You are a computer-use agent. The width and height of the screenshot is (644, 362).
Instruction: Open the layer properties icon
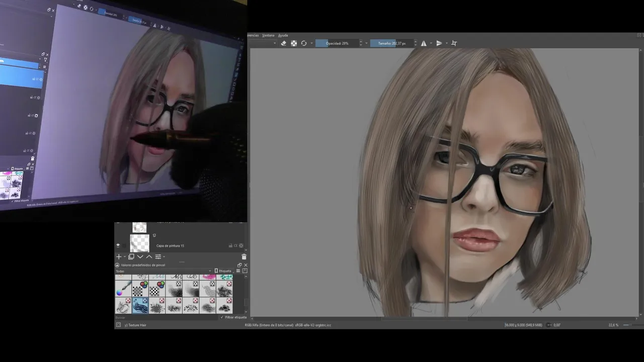[157, 256]
